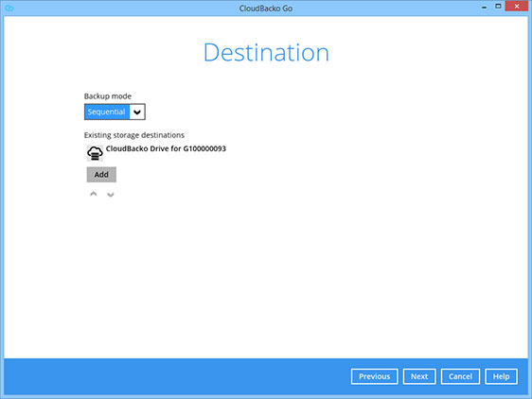The width and height of the screenshot is (532, 399).
Task: Select CloudBacko Drive for G100000093 entry
Action: pyautogui.click(x=166, y=148)
